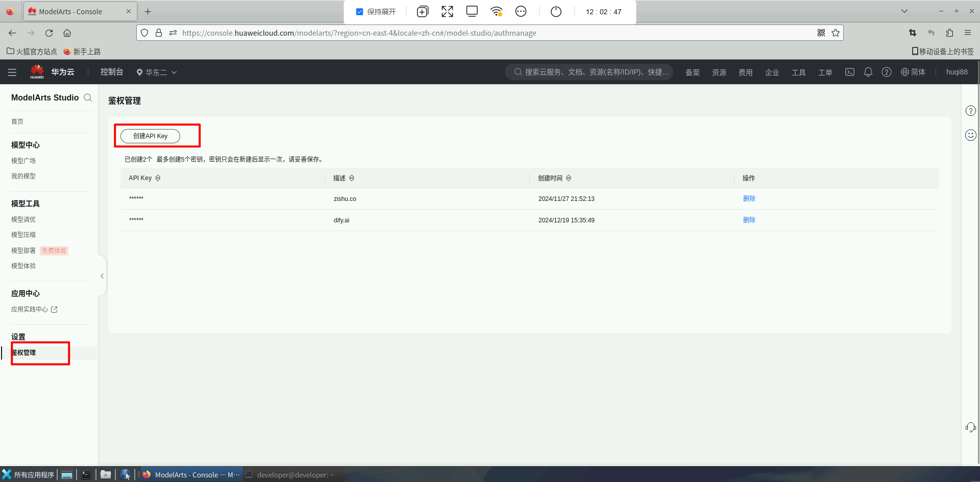Toggle the 保持展开 checkbox
980x482 pixels.
pos(359,12)
